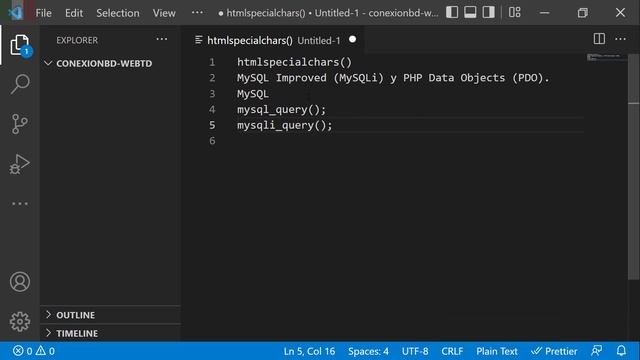Viewport: 640px width, 360px height.
Task: Change end of line sequence CRLF
Action: click(x=452, y=351)
